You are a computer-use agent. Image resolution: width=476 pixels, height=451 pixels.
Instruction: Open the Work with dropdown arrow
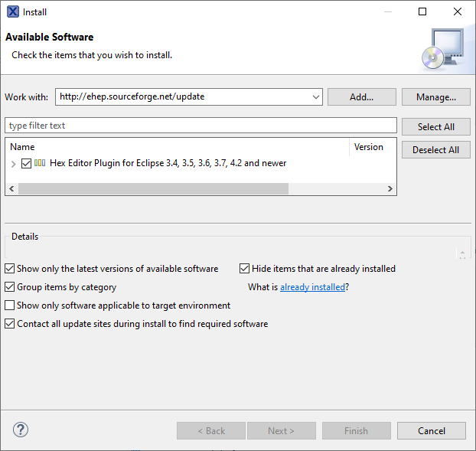316,97
